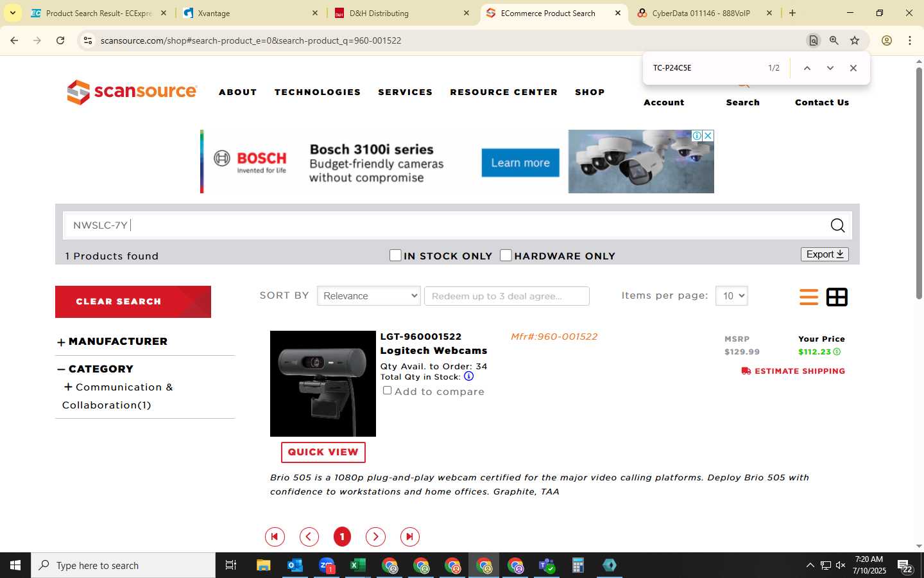
Task: Collapse the CATEGORY filter
Action: click(61, 369)
